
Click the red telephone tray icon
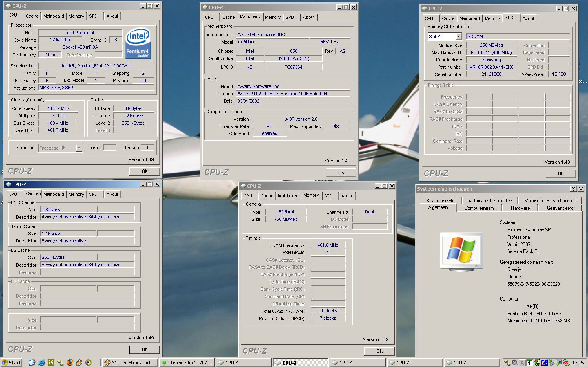[x=566, y=363]
